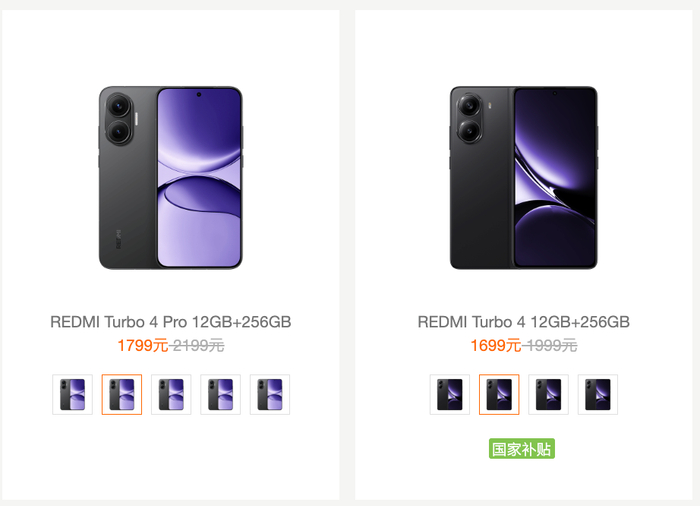Click the large REDMI Turbo 4 Pro product image

tap(171, 178)
